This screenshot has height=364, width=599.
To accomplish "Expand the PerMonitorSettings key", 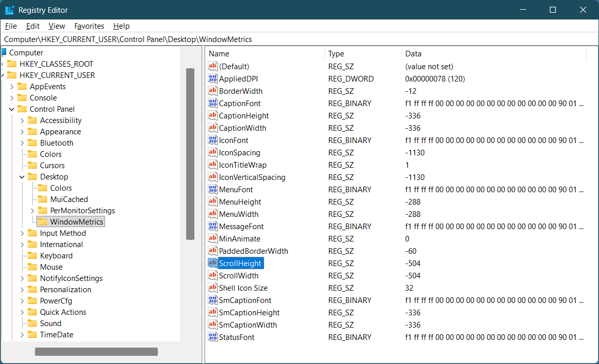I will pyautogui.click(x=32, y=211).
